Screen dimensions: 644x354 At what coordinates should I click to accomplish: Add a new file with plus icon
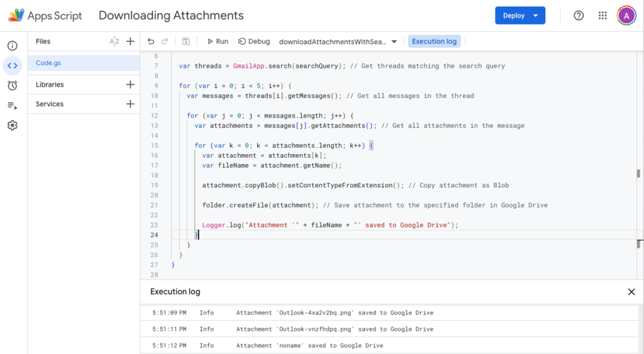(x=130, y=41)
